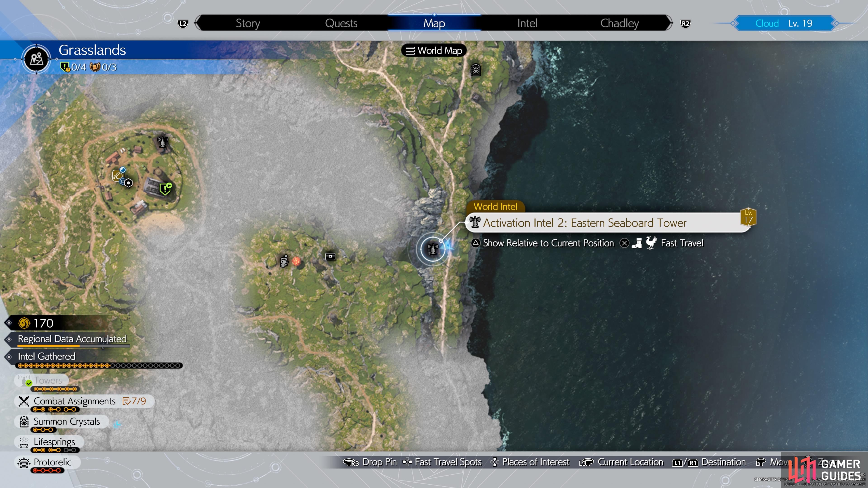Toggle the Towers filter
This screenshot has height=488, width=868.
[41, 380]
